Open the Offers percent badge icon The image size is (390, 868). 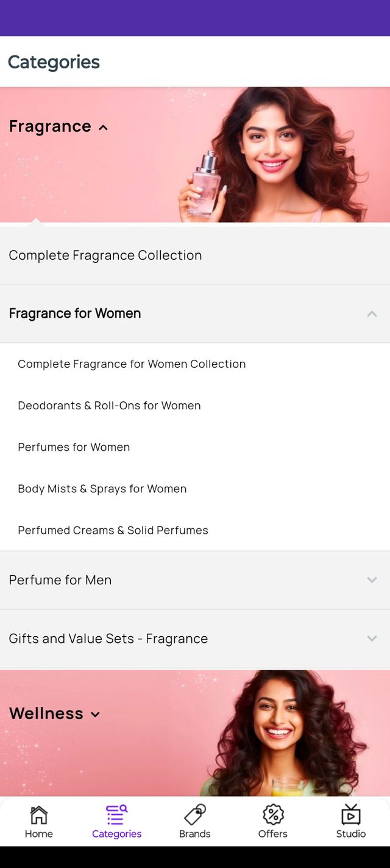click(x=273, y=814)
